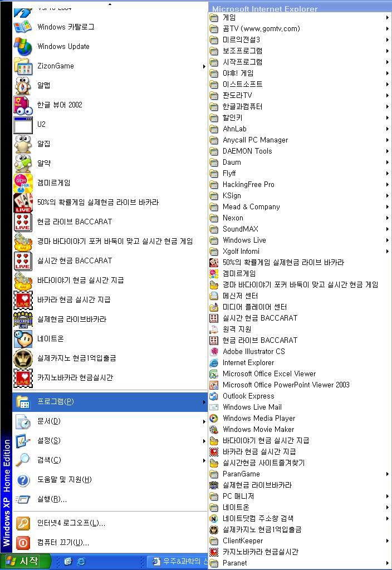Open the Daum folder entry
The width and height of the screenshot is (392, 570).
[300, 163]
